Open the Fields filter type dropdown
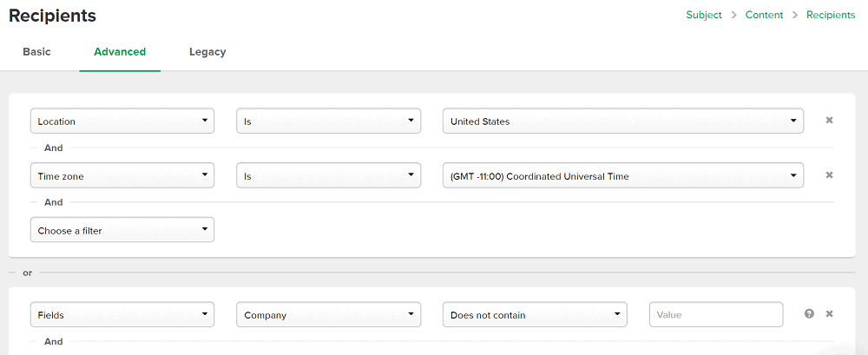Screen dimensions: 868x355 [x=122, y=314]
